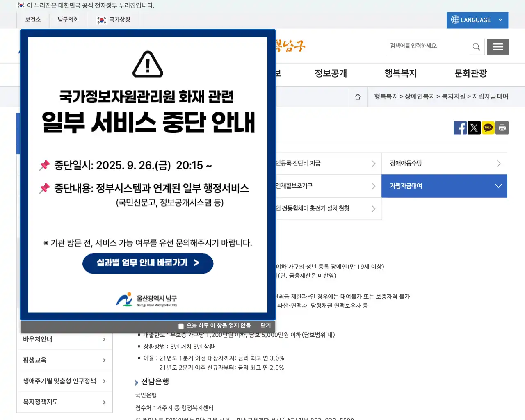
Task: Expand 복지정책지도 sidebar chevron
Action: (104, 402)
